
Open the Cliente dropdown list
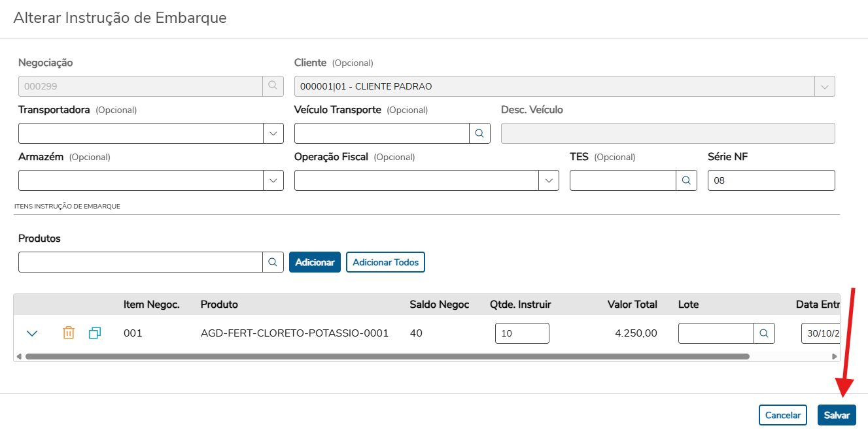click(824, 86)
